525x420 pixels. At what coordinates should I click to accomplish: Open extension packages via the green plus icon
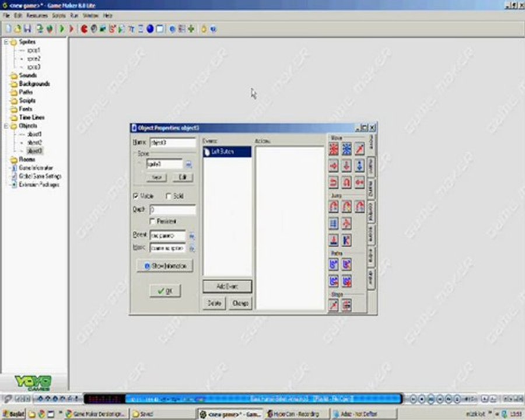tap(191, 29)
